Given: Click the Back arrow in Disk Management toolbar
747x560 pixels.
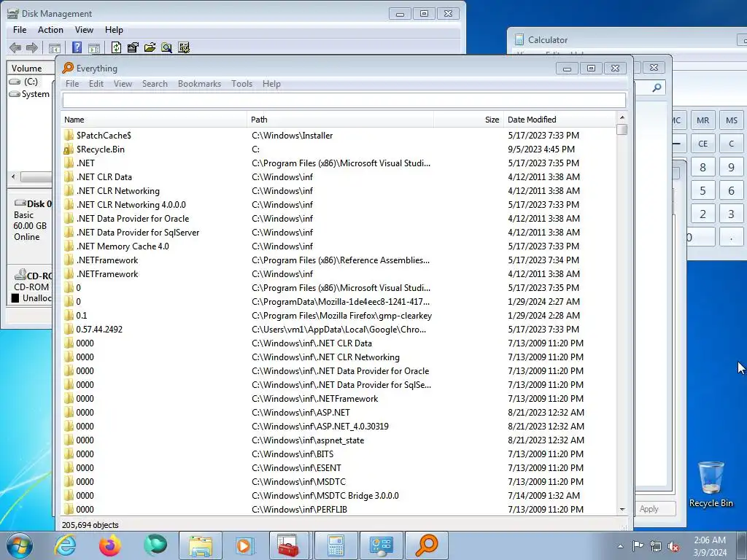Looking at the screenshot, I should click(x=15, y=47).
